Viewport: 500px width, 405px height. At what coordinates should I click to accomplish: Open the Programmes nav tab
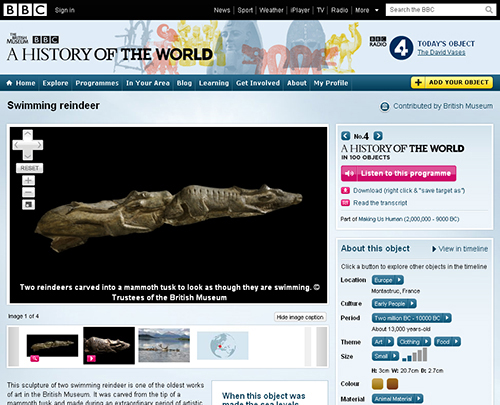(x=97, y=83)
